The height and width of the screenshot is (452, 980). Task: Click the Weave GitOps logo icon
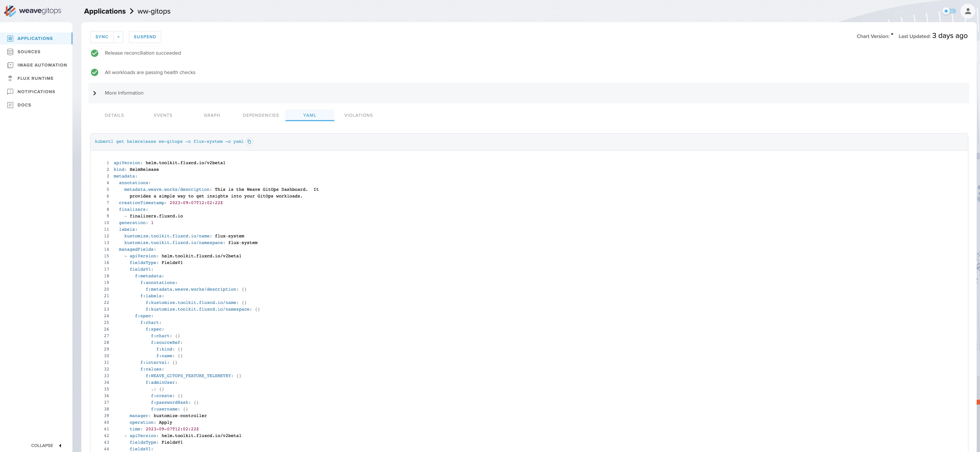click(x=10, y=11)
